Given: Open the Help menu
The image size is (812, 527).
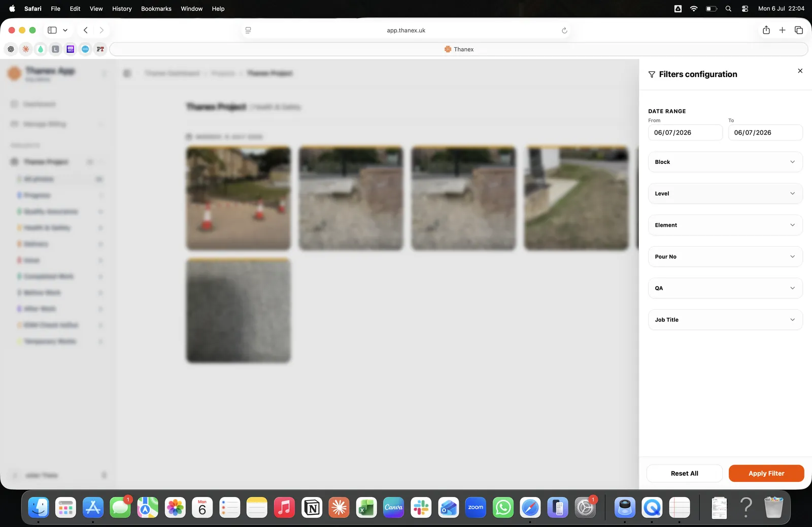Looking at the screenshot, I should tap(218, 9).
